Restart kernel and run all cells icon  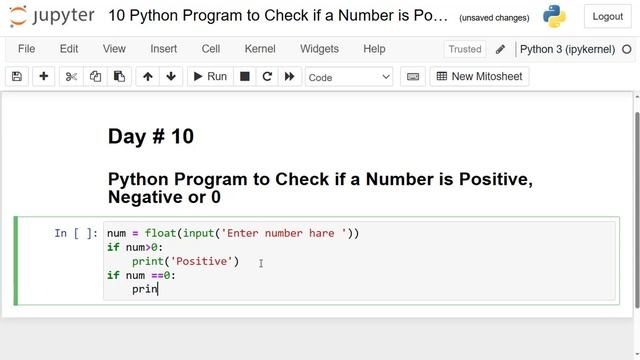tap(290, 76)
